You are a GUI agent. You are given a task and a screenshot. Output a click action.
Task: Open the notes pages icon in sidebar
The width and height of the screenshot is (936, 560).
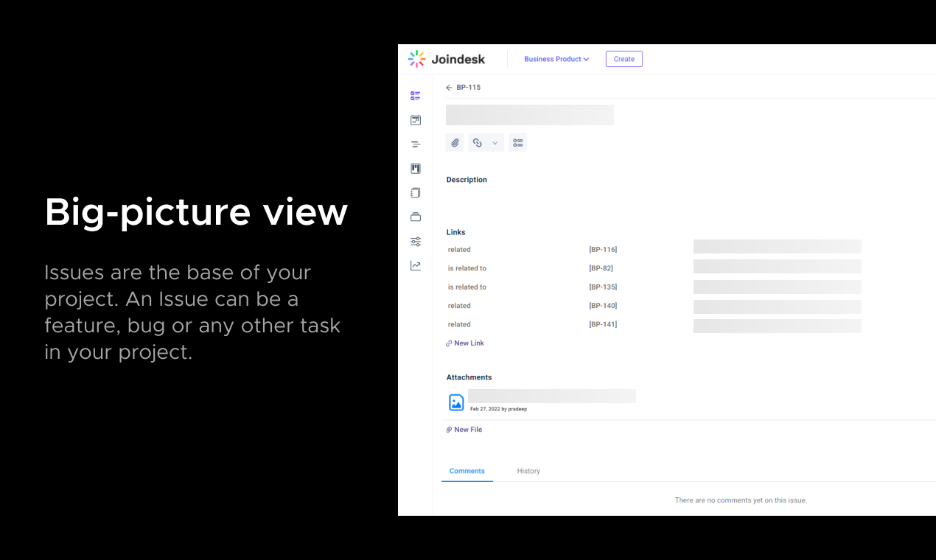point(416,192)
